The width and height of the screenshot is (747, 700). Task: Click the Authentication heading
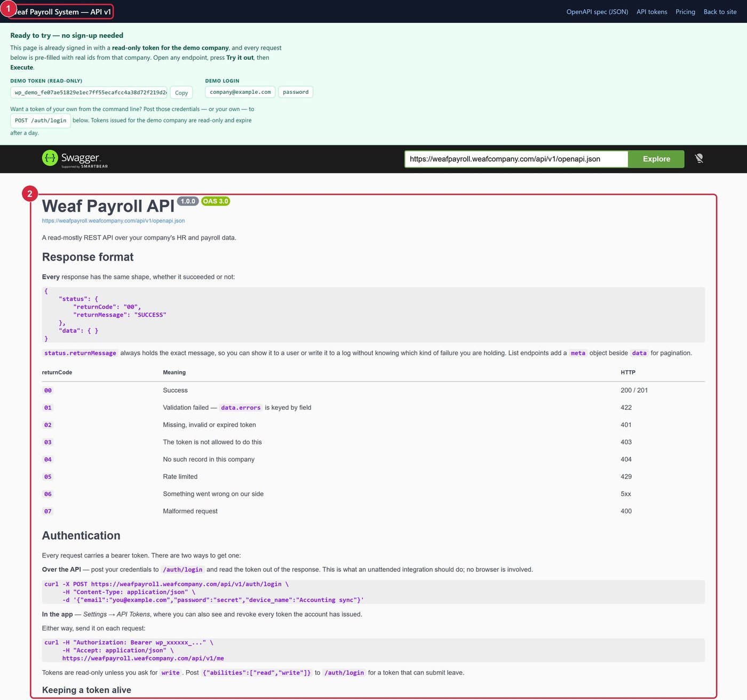click(81, 536)
